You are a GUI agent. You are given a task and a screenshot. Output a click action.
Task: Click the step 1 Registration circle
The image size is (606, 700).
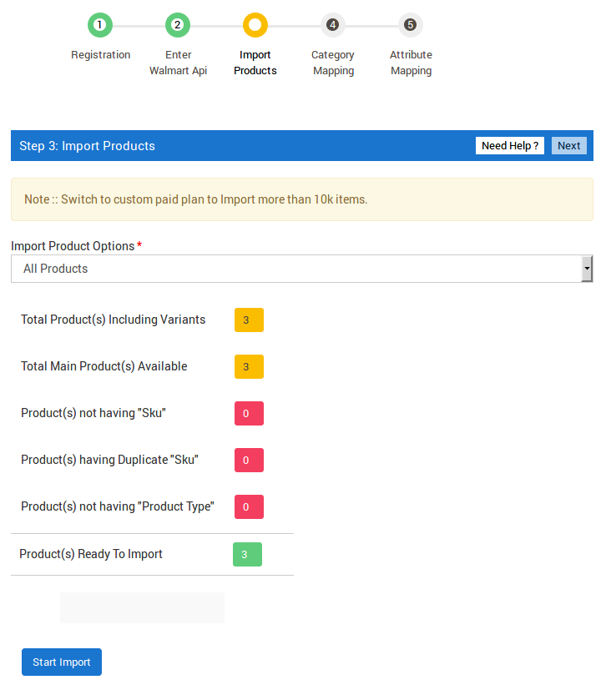[100, 25]
